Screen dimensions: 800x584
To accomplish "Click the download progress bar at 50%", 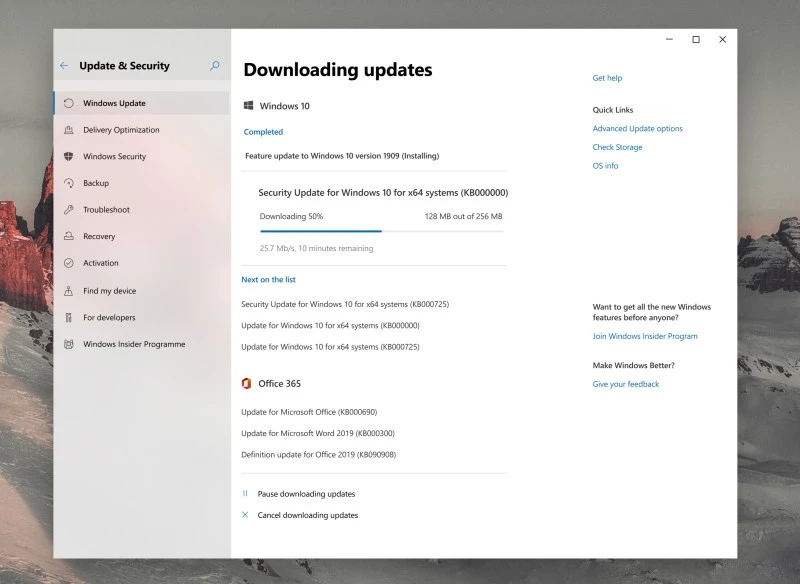I will coord(378,231).
